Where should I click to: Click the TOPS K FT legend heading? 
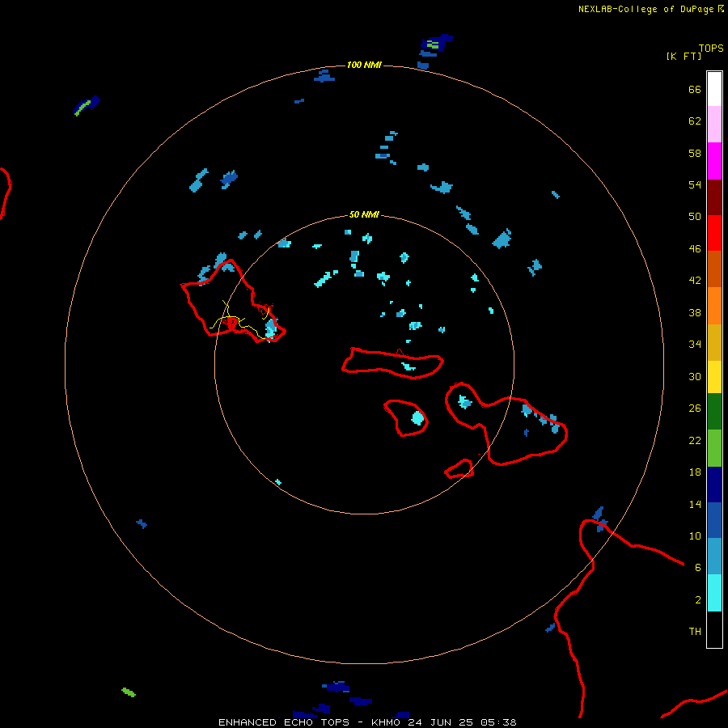695,52
